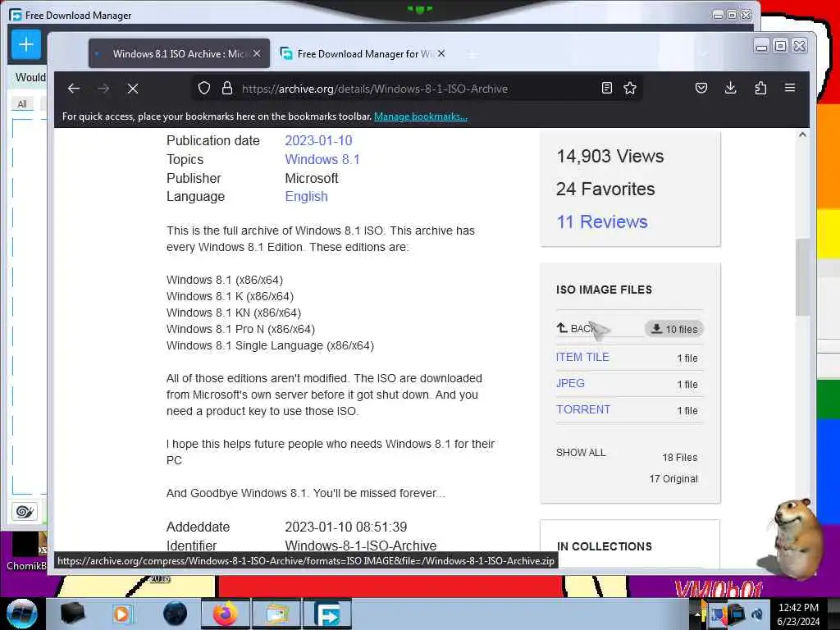Open the tracking protection shield icon

pos(204,88)
